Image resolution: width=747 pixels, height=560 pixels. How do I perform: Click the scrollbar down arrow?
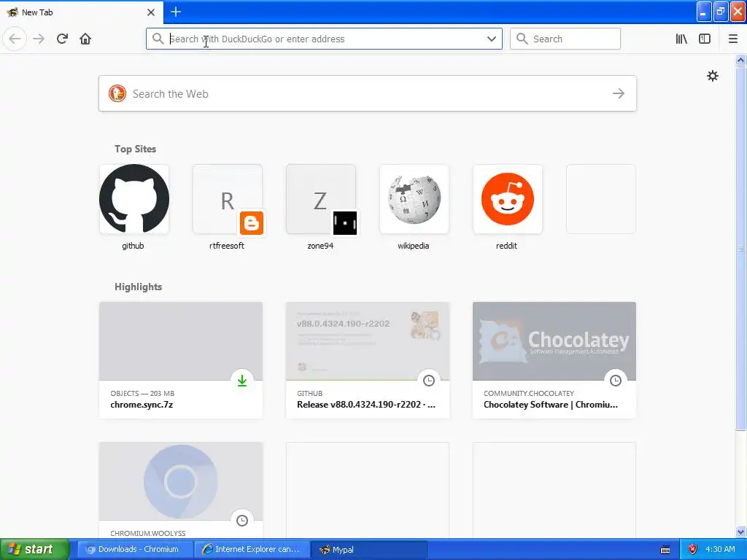740,532
